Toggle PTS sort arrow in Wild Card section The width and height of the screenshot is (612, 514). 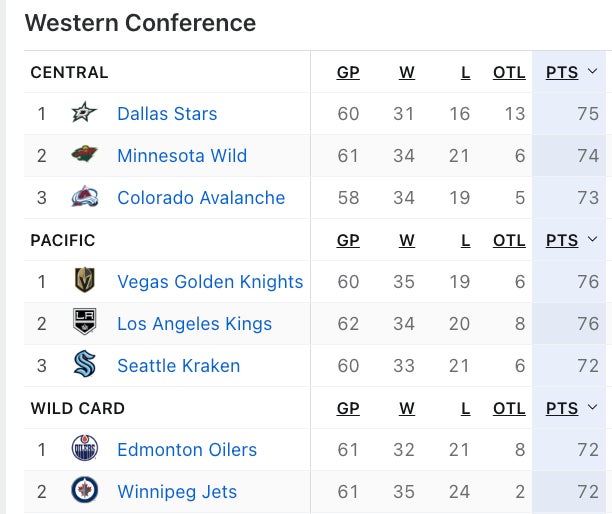click(592, 408)
